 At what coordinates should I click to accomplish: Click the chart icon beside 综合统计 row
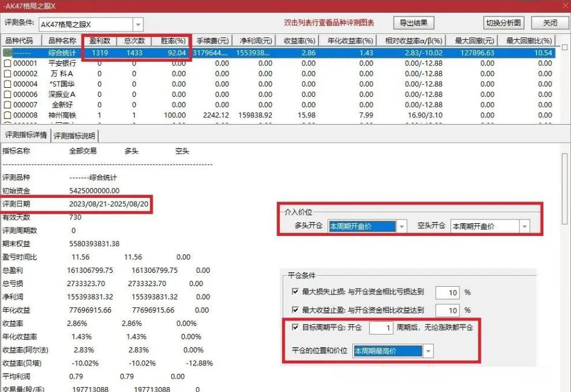pos(7,53)
